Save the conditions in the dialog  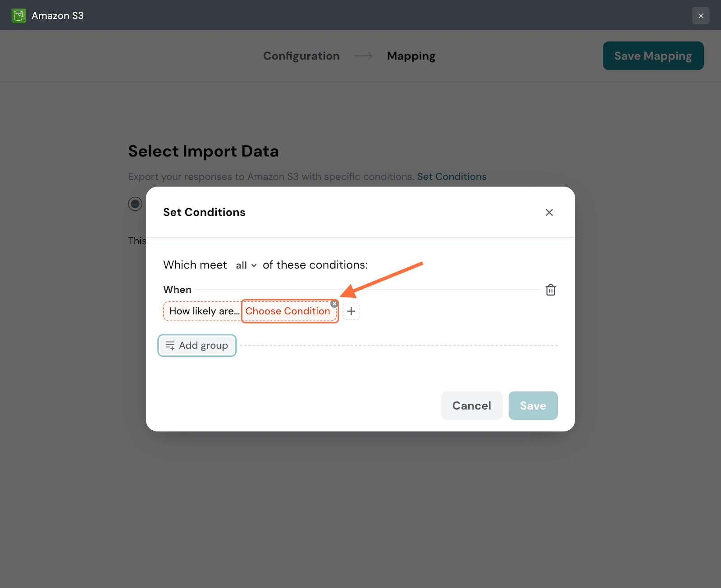click(x=533, y=406)
